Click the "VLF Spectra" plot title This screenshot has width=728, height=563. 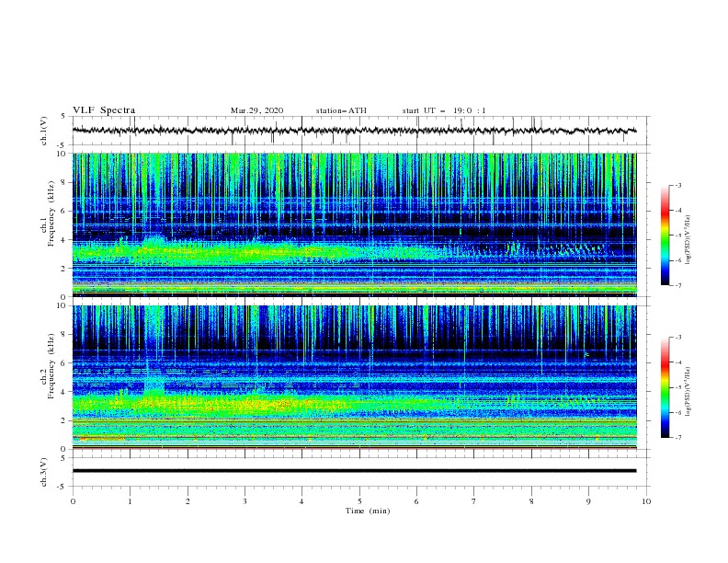point(104,110)
